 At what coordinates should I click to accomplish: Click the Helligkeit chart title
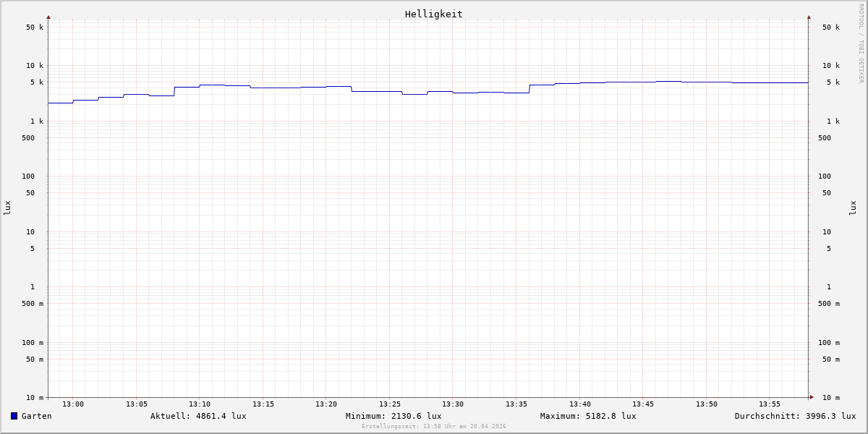coord(433,14)
